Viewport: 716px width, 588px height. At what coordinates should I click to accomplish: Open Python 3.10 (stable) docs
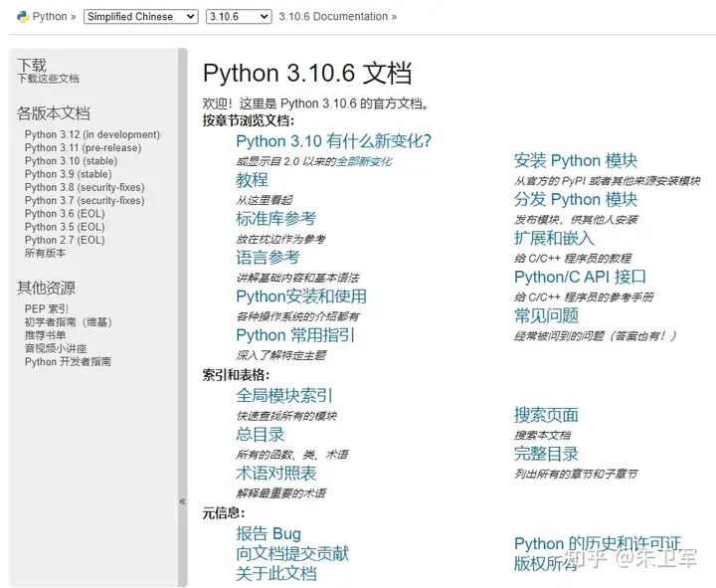click(x=71, y=161)
